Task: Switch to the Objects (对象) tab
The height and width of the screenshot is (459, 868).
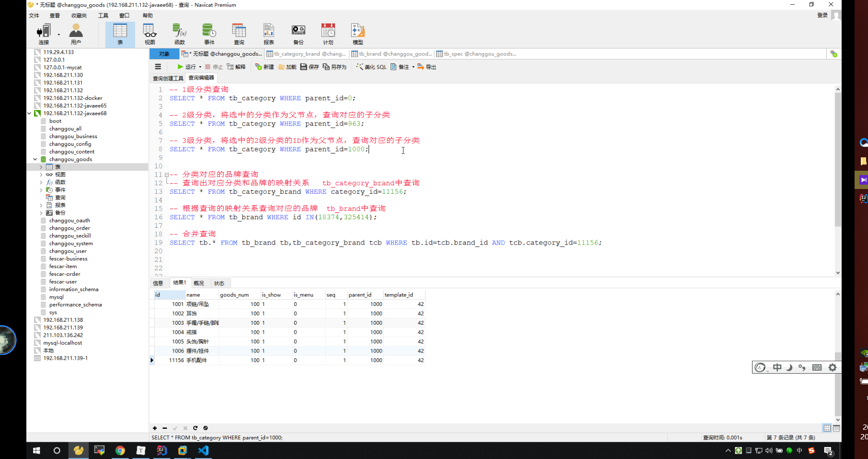Action: pos(164,54)
